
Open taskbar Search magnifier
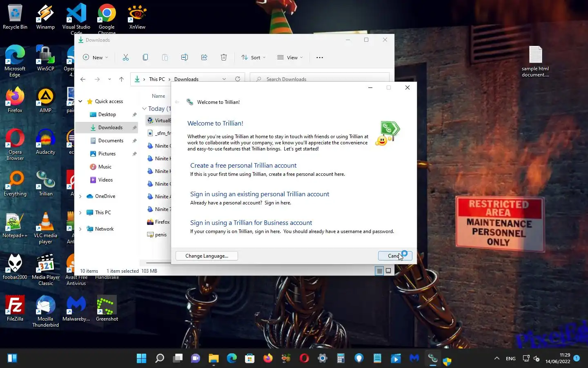[160, 359]
